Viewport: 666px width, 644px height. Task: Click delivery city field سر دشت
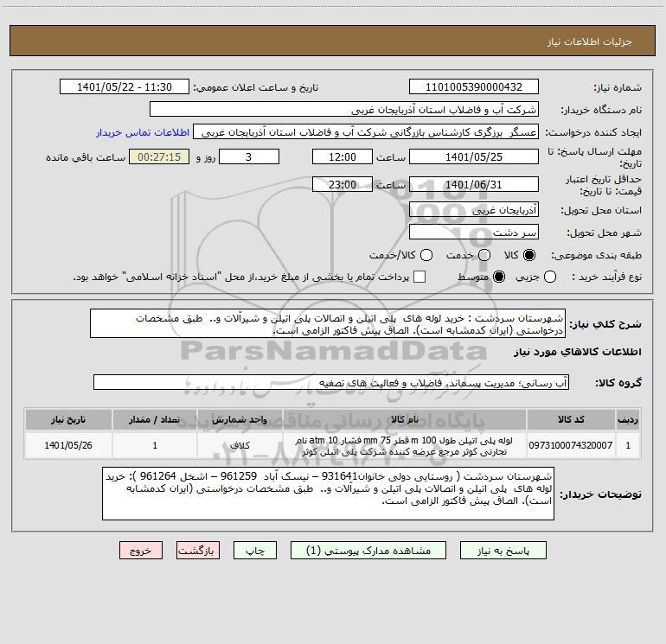click(x=474, y=232)
